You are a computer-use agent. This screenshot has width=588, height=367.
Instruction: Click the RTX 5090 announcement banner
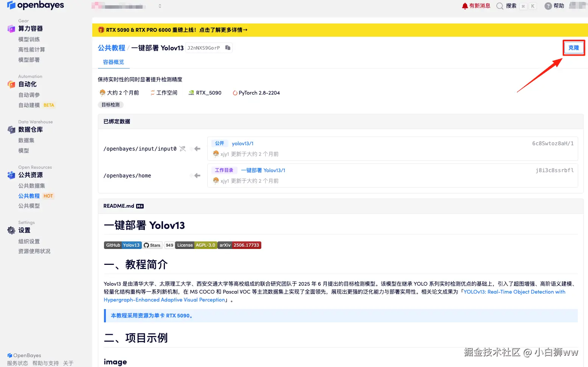(340, 30)
